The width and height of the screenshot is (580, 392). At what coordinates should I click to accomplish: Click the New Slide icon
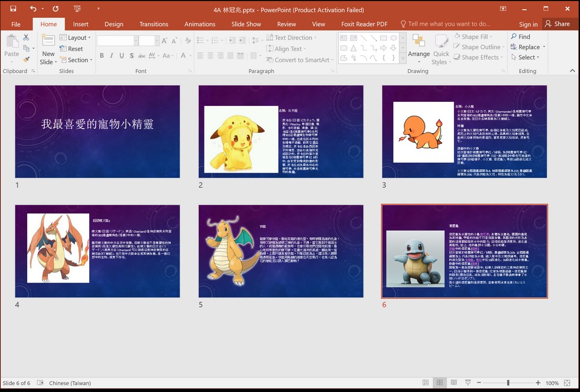pyautogui.click(x=48, y=40)
